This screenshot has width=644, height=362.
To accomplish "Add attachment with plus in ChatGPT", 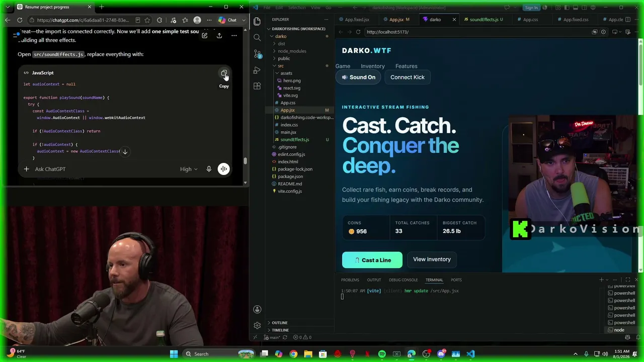I will 26,169.
